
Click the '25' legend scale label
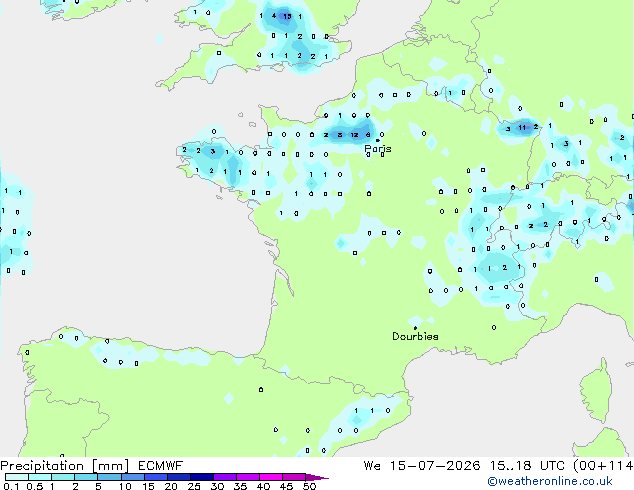click(x=194, y=486)
